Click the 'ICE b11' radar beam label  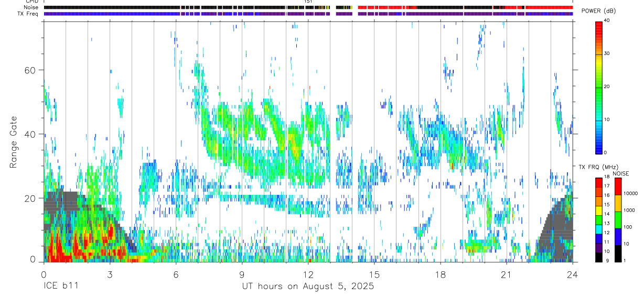[60, 287]
